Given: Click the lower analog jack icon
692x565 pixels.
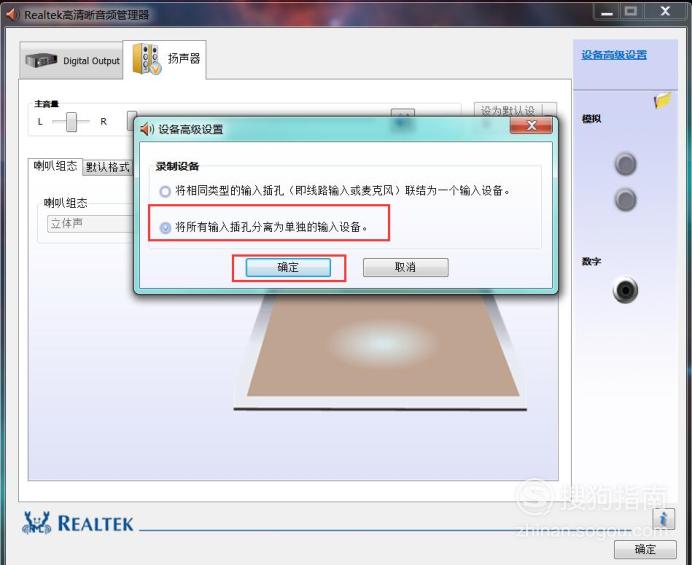Looking at the screenshot, I should coord(625,200).
